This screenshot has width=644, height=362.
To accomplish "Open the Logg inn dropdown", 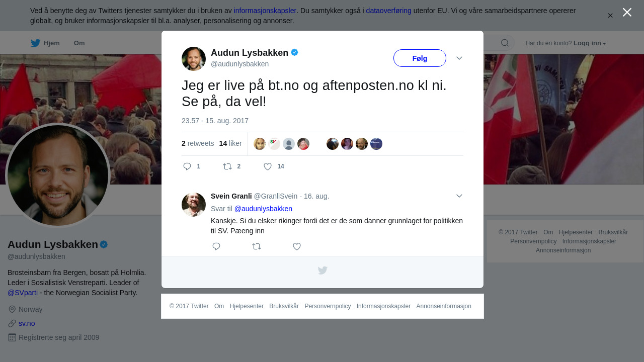I will 590,43.
